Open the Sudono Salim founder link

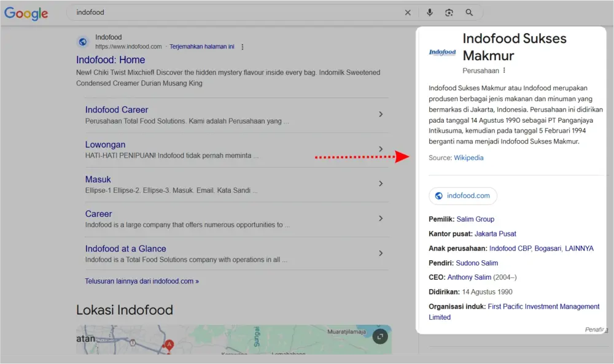tap(477, 263)
